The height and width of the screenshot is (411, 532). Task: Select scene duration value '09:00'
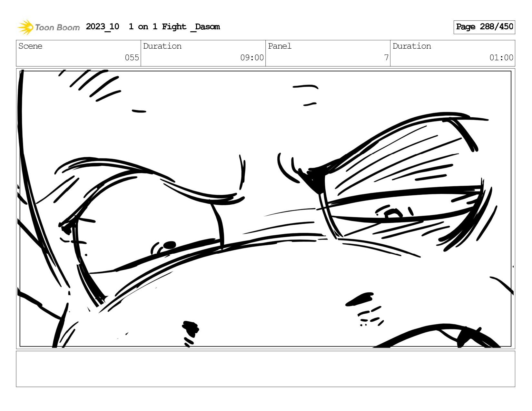[252, 58]
